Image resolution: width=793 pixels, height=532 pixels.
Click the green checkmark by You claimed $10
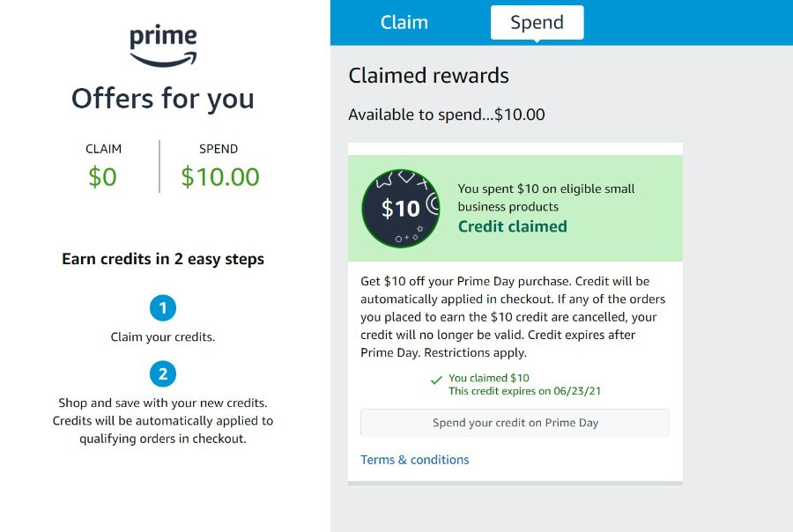pos(436,380)
